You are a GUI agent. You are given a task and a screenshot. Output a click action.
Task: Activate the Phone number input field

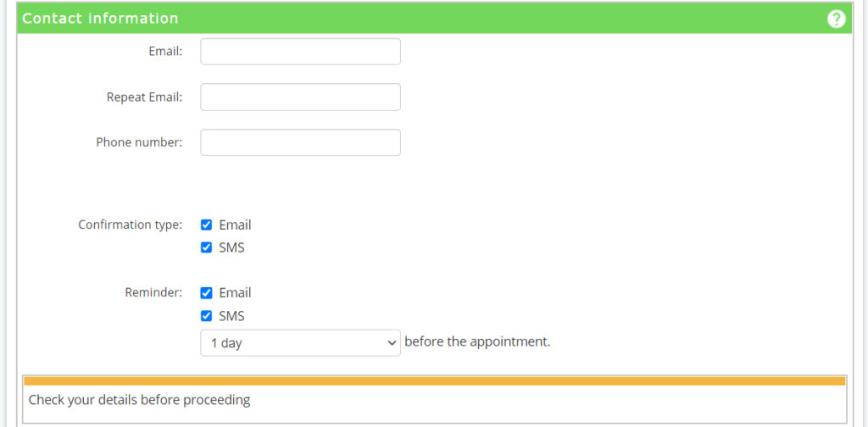[300, 142]
